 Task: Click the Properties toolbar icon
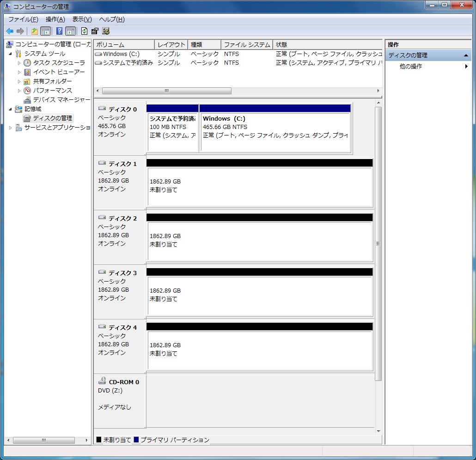click(x=95, y=31)
